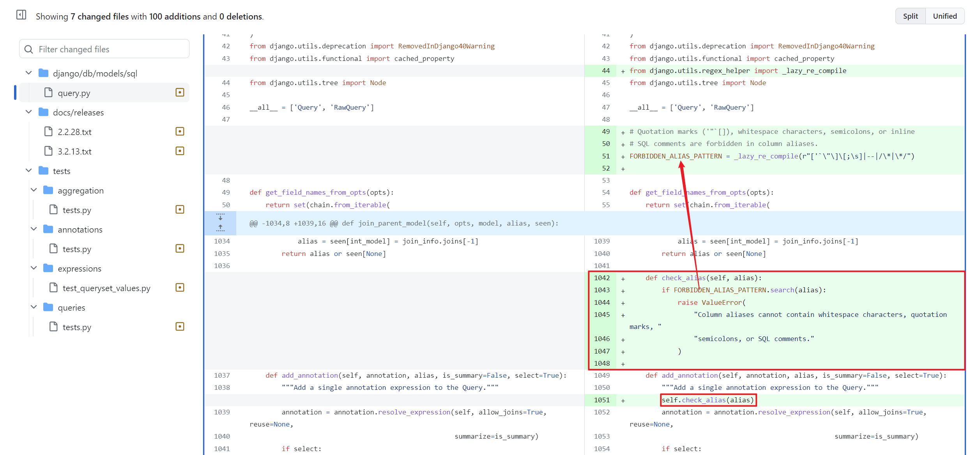Click line number 1051 on right
Image resolution: width=980 pixels, height=455 pixels.
pos(601,400)
